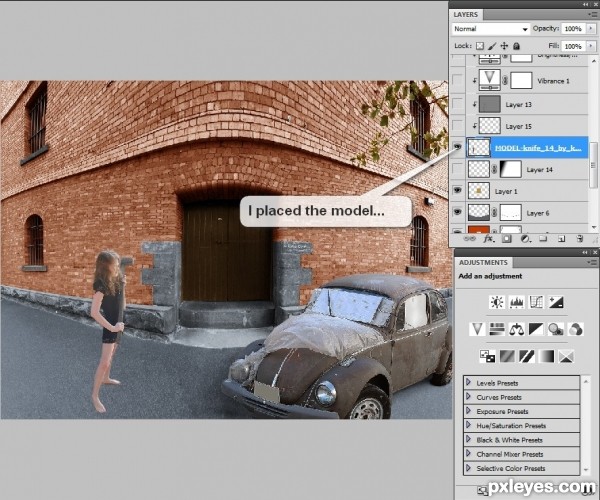
Task: Click the link layers icon
Action: pos(470,239)
